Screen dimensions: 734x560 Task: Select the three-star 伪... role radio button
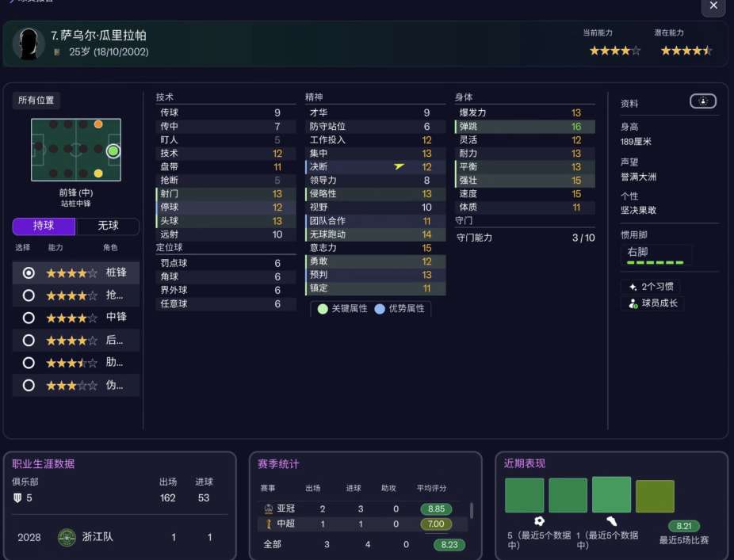pyautogui.click(x=29, y=386)
